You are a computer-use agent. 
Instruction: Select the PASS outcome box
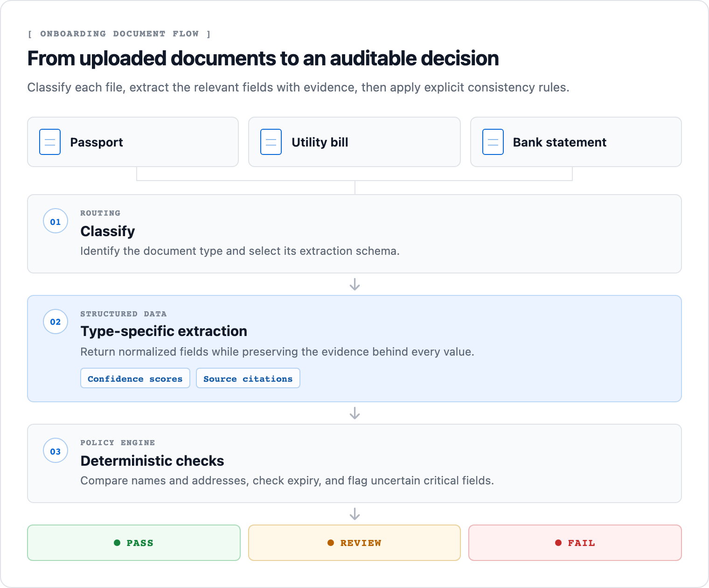(x=134, y=543)
